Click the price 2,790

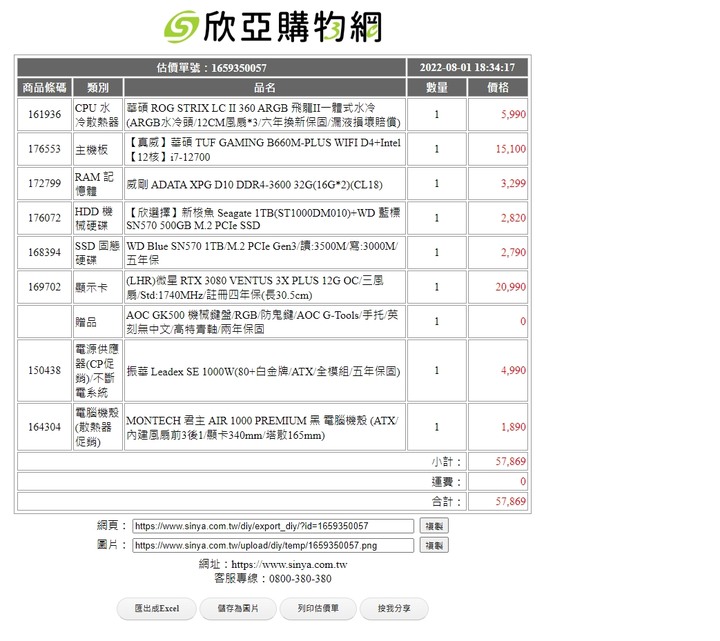click(x=513, y=252)
